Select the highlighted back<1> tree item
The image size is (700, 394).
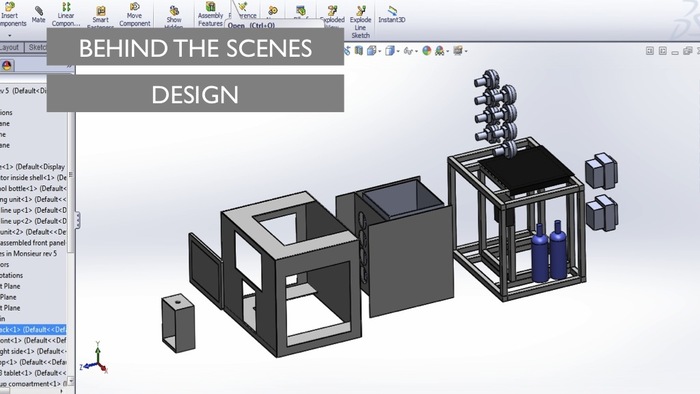click(33, 329)
